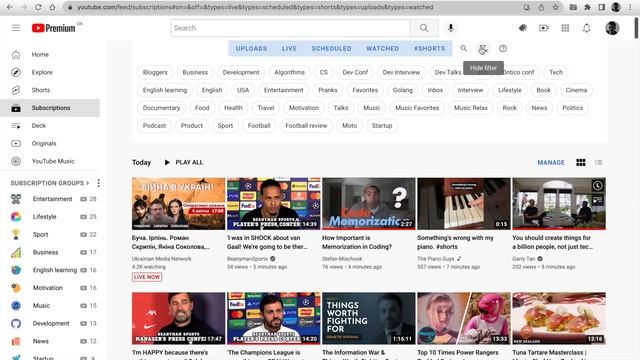Open the account avatar menu
This screenshot has height=360, width=640.
tap(612, 28)
